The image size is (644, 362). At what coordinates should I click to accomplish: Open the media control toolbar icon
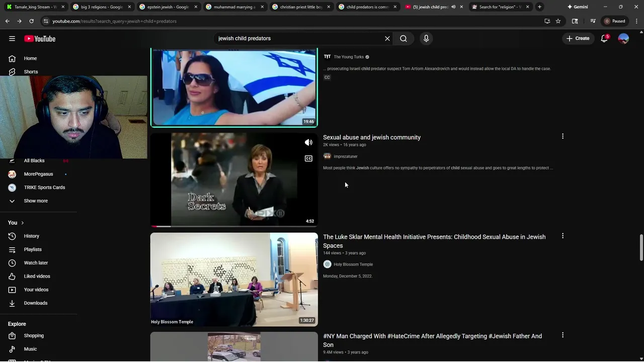click(593, 21)
